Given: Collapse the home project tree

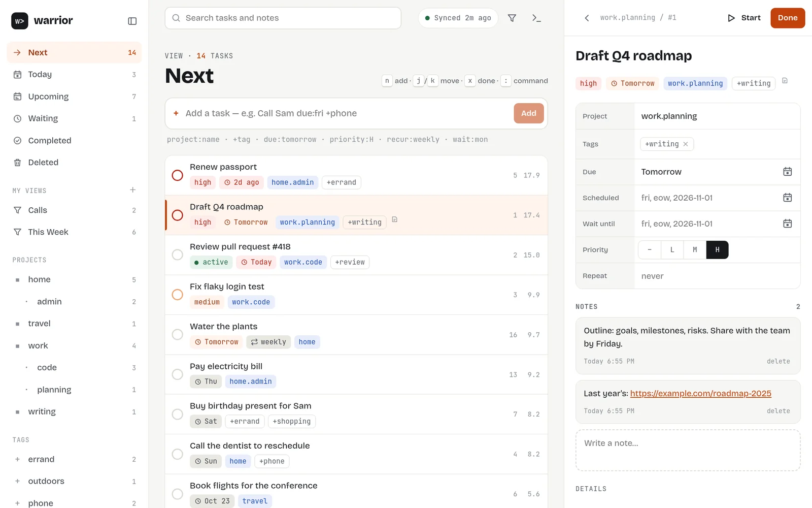Looking at the screenshot, I should pyautogui.click(x=17, y=280).
